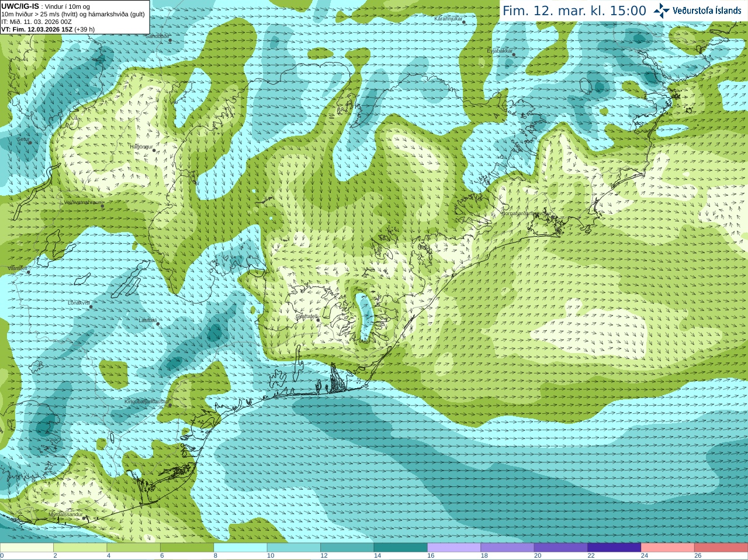The width and height of the screenshot is (748, 560).
Task: Click the Mýrdalssandur station label
Action: pyautogui.click(x=65, y=514)
